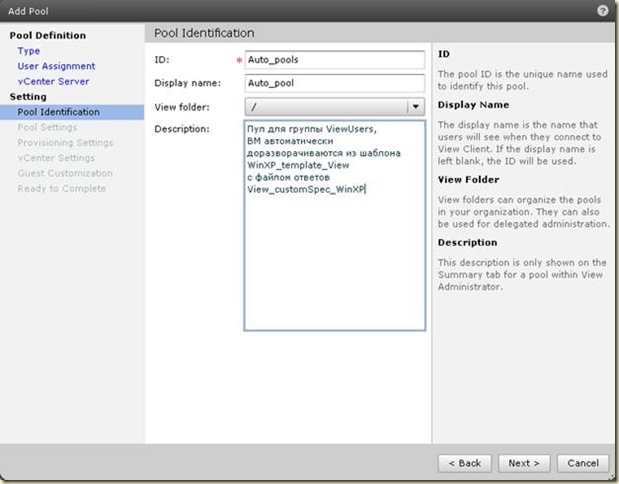Click the Next button
This screenshot has width=619, height=484.
pos(524,463)
